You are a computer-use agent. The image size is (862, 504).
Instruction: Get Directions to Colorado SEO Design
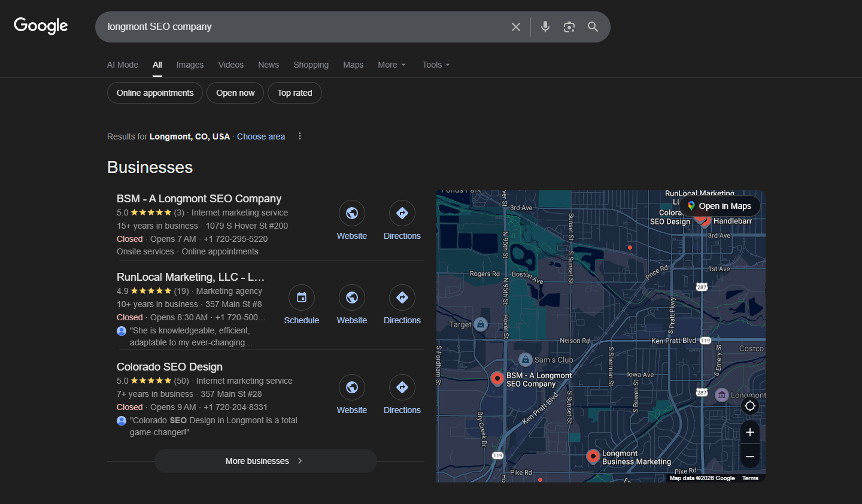[x=402, y=387]
